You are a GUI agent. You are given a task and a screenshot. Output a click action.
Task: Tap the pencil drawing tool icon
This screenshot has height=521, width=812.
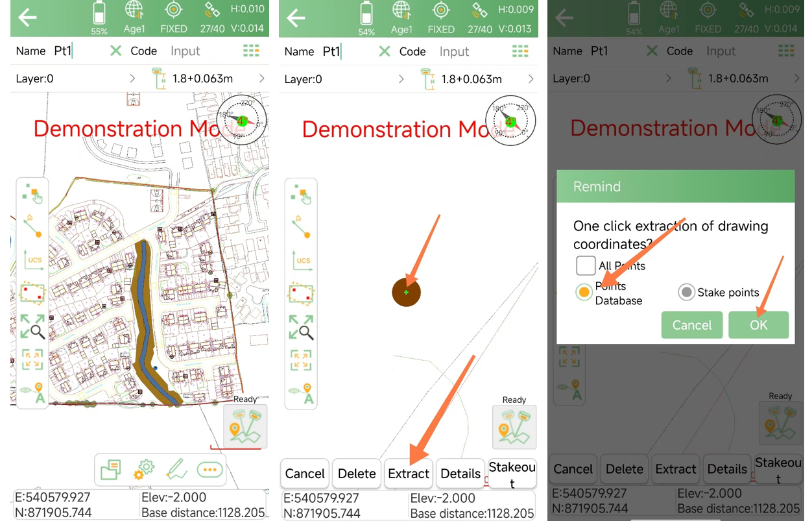coord(176,470)
